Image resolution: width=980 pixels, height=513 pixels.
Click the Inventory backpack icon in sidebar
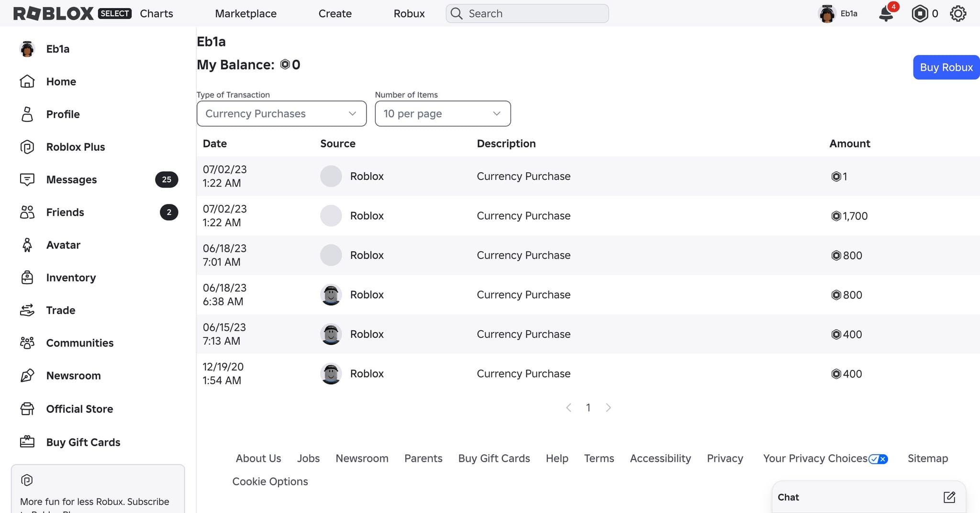[x=27, y=278]
